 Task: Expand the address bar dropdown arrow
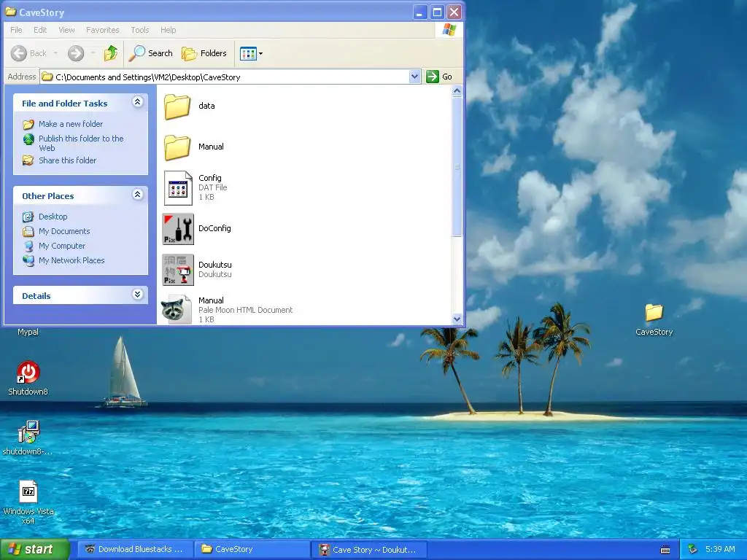(x=414, y=77)
